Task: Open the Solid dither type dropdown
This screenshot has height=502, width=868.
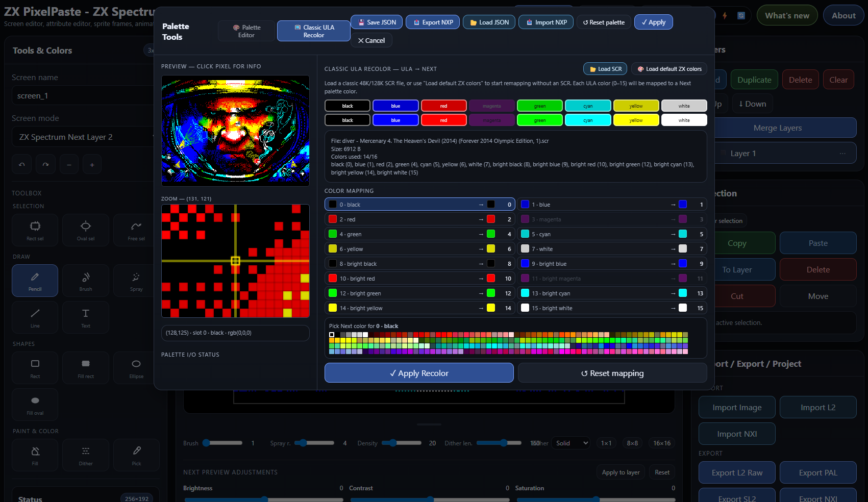Action: click(572, 443)
